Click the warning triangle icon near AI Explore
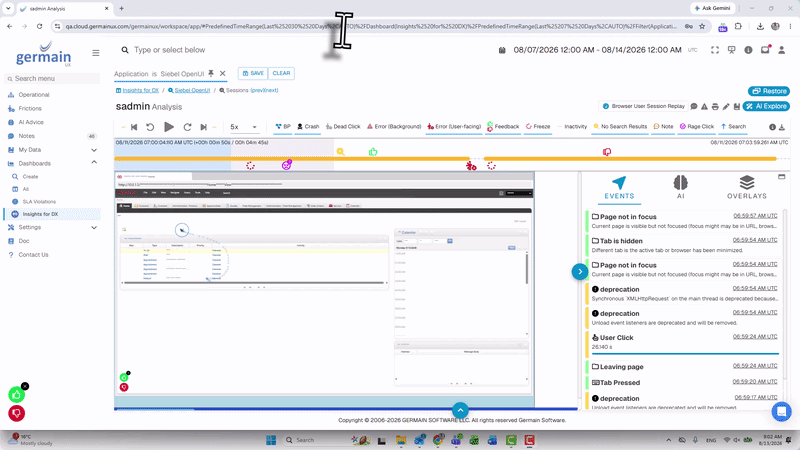The image size is (800, 450). tap(705, 107)
